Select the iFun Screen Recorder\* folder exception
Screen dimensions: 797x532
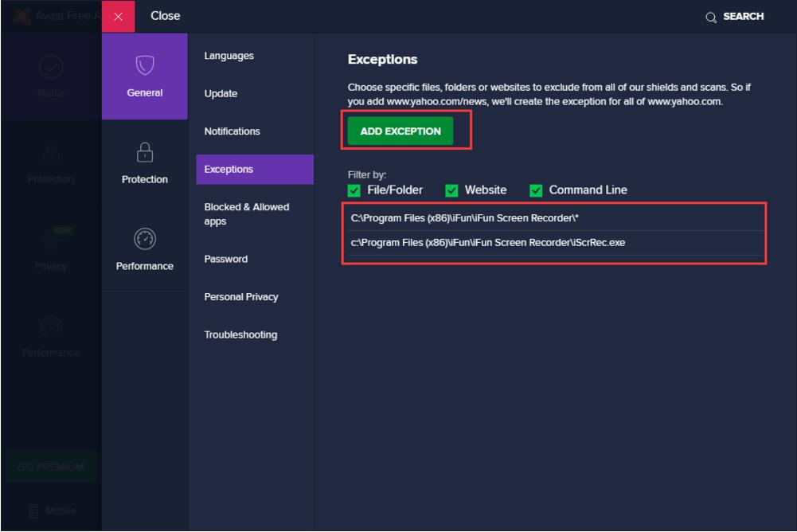[554, 218]
